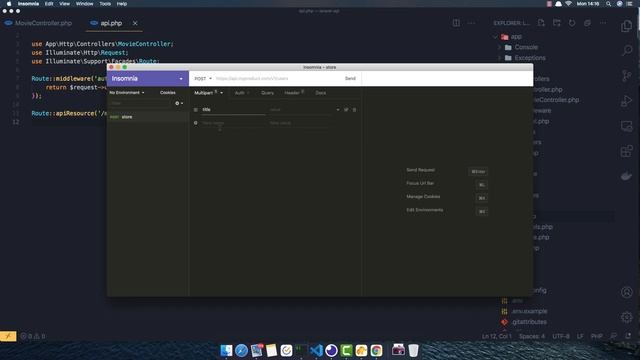
Task: Click the VS Code split editor icon
Action: point(456,23)
